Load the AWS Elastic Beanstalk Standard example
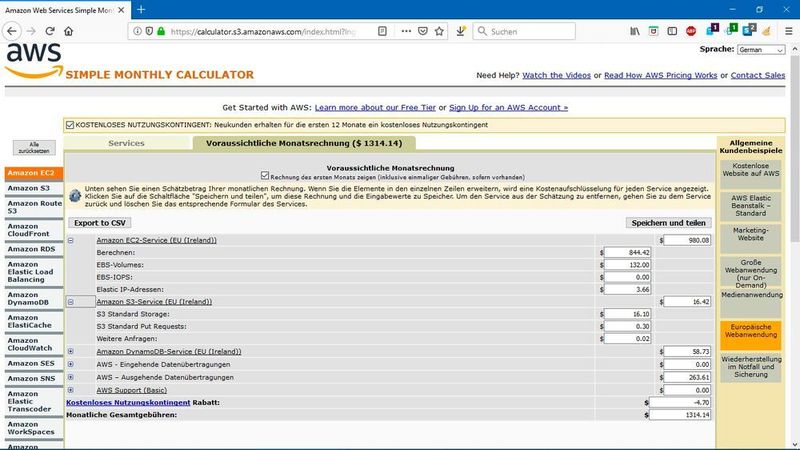800x450 pixels. pos(751,206)
